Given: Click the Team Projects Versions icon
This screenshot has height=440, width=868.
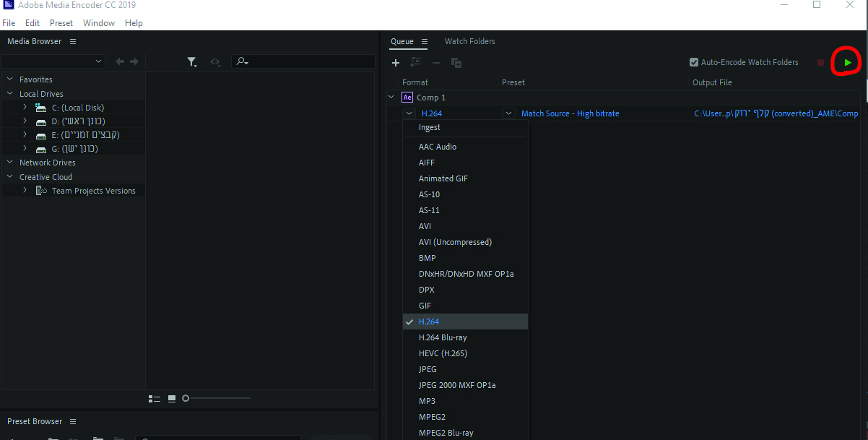Looking at the screenshot, I should (x=42, y=191).
